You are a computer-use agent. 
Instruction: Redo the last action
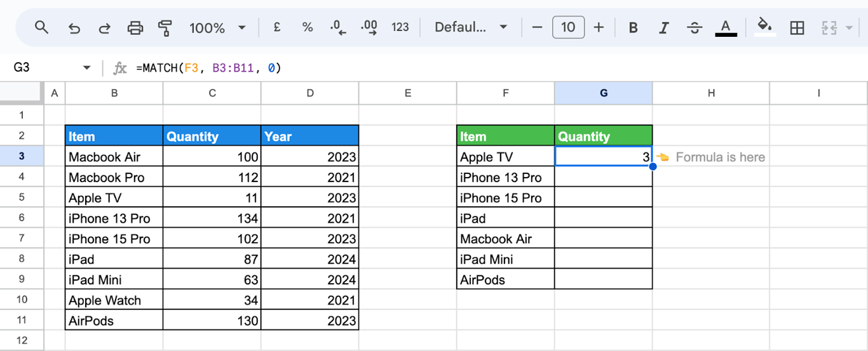[105, 28]
